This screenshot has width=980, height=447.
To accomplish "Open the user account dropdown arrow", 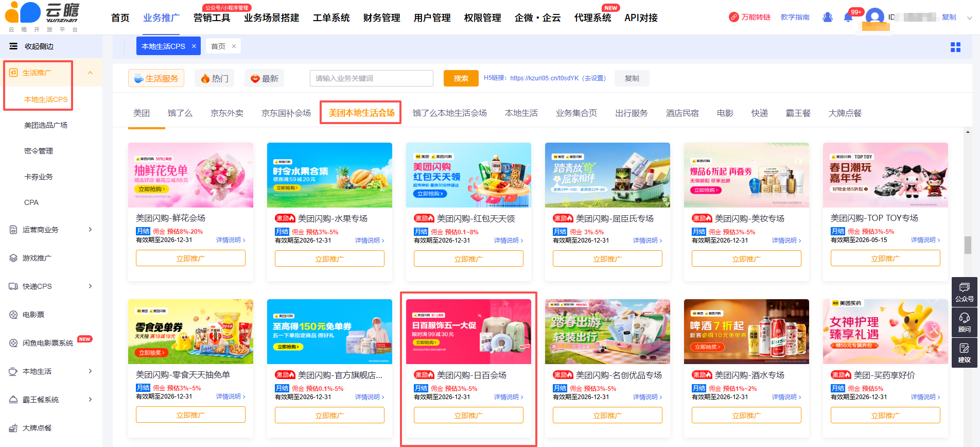I will point(970,18).
